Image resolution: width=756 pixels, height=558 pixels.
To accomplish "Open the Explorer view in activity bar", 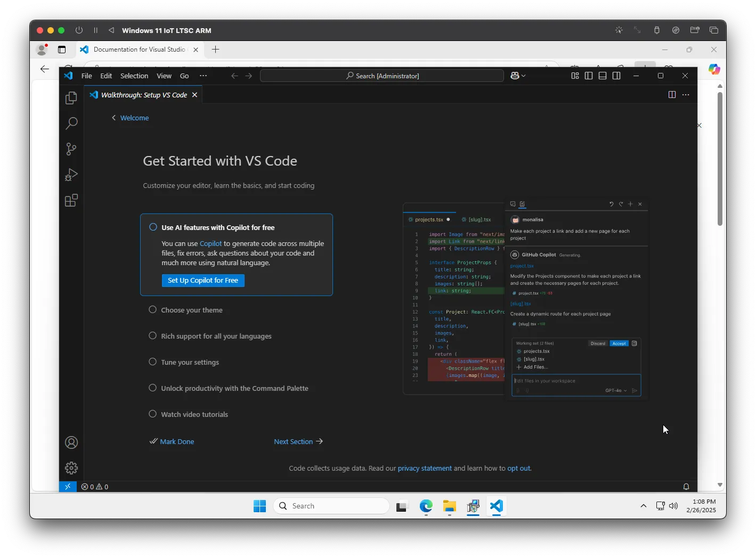I will [71, 98].
